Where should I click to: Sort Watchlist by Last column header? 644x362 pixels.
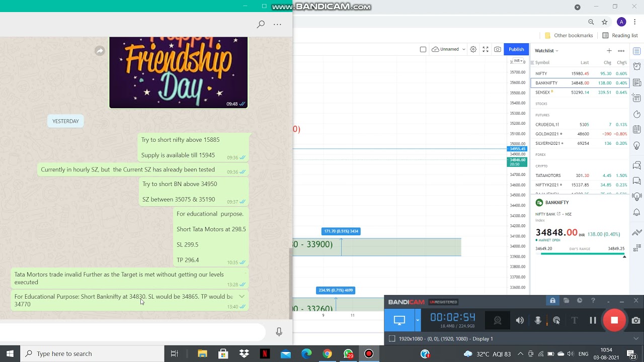point(585,63)
